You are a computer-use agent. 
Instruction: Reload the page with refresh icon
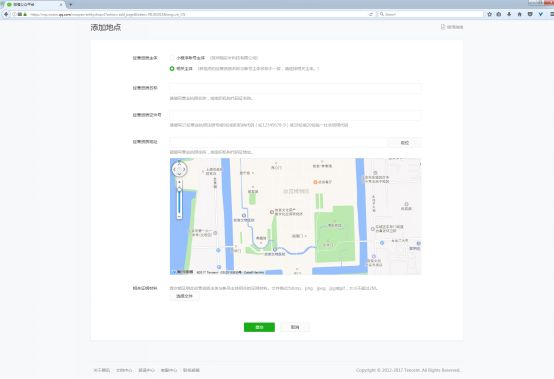(371, 14)
